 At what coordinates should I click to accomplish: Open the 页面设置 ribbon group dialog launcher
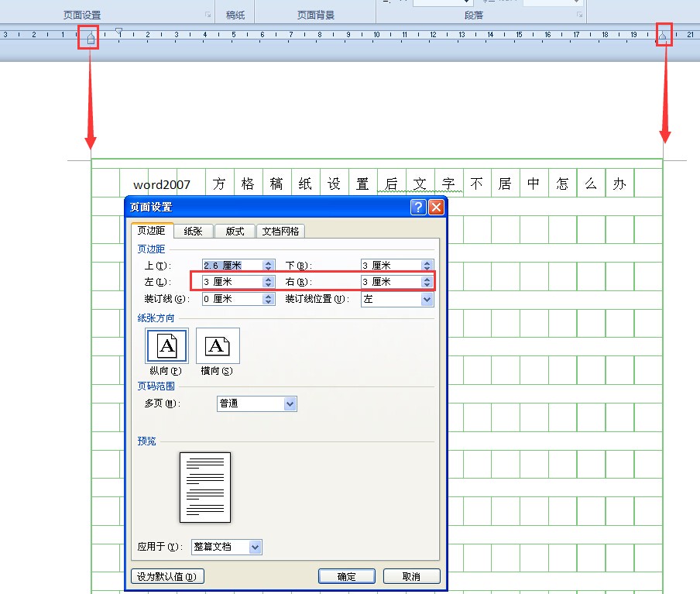[x=208, y=15]
